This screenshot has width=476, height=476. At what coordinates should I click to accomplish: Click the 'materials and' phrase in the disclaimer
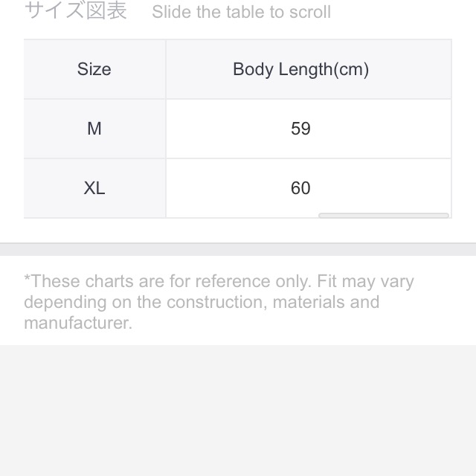[x=326, y=302]
